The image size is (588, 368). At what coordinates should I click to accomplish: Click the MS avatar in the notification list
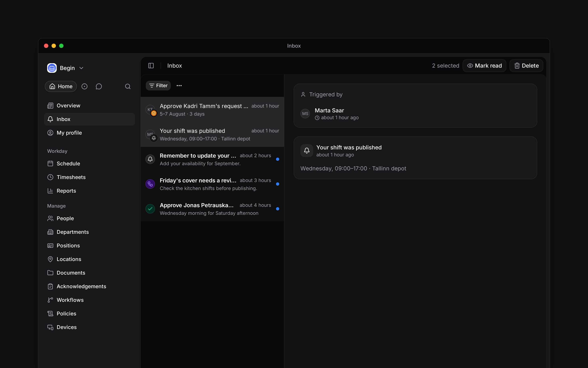tap(150, 134)
